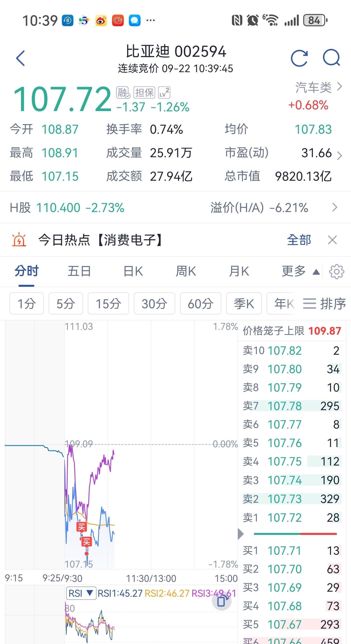This screenshot has width=351, height=644.
Task: Tap 价格笼子上限 109.87 label
Action: [292, 331]
